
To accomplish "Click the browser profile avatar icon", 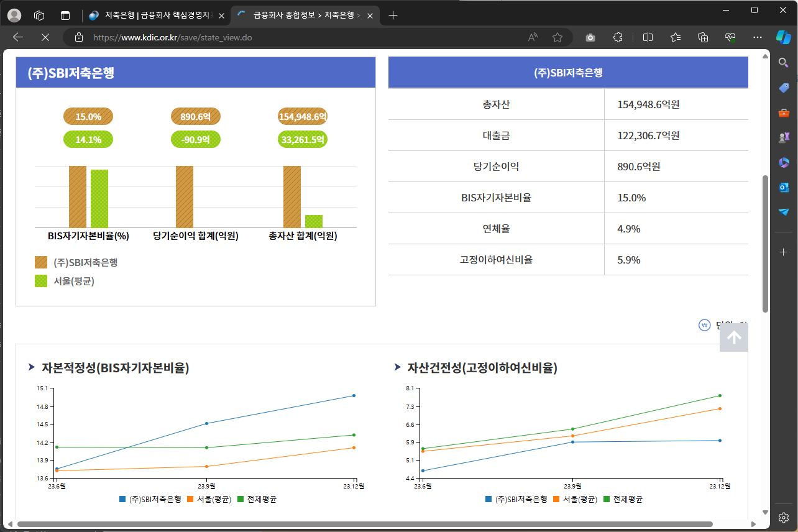I will coord(14,16).
